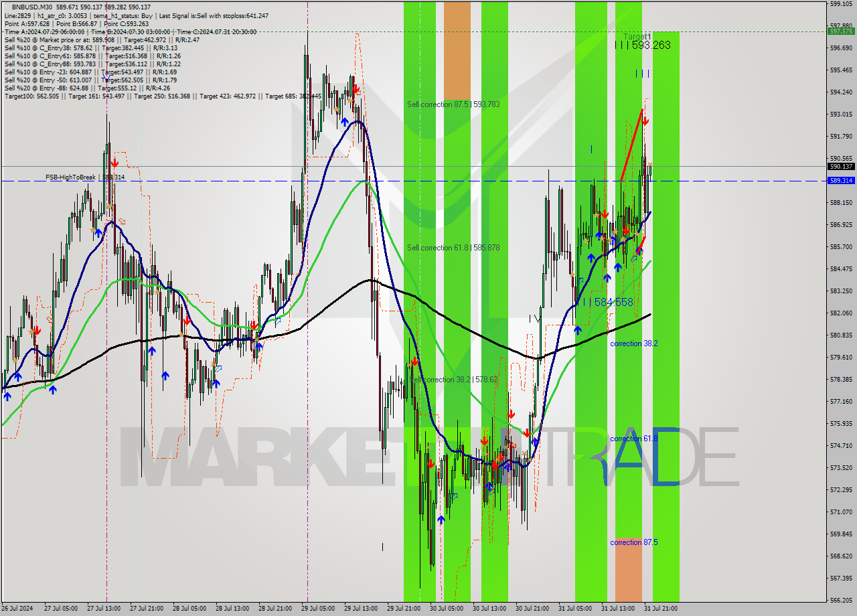Select the 'Target100: 562.505' targets line
The image size is (857, 616).
point(163,96)
